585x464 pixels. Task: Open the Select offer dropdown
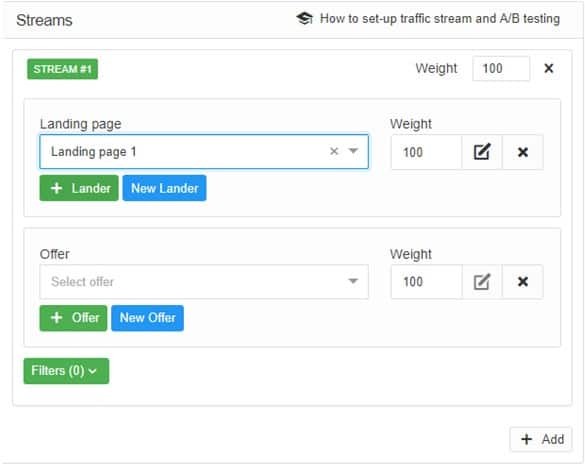pos(204,282)
